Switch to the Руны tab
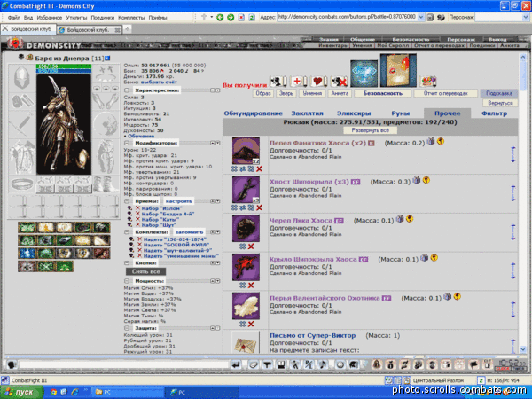Screen dimensions: 532x399 click(x=401, y=113)
